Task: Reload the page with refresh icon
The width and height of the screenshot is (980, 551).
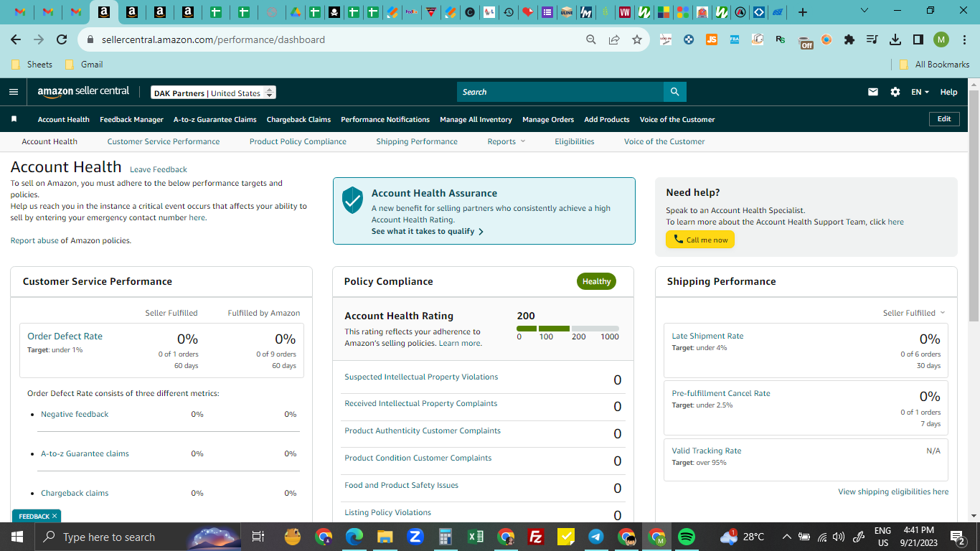Action: coord(62,39)
